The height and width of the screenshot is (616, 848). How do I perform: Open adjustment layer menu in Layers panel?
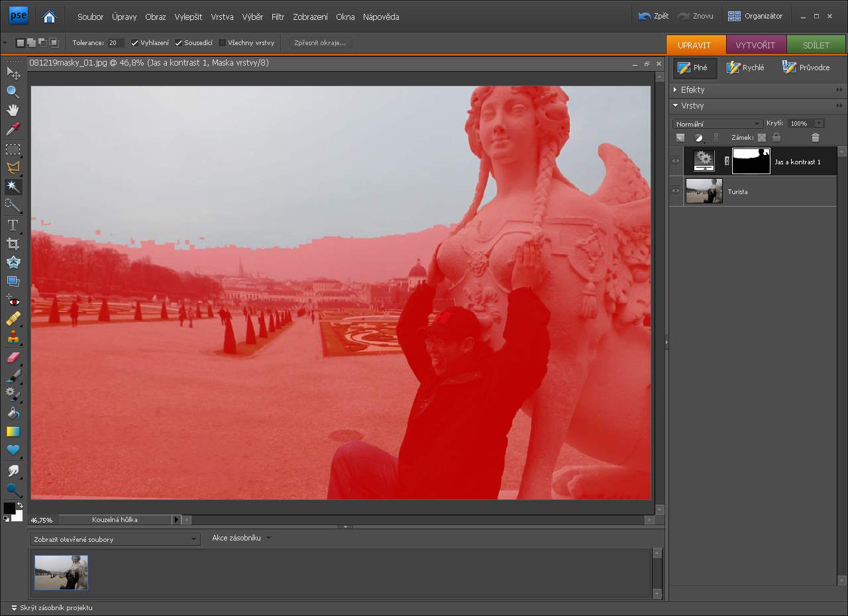click(x=698, y=138)
